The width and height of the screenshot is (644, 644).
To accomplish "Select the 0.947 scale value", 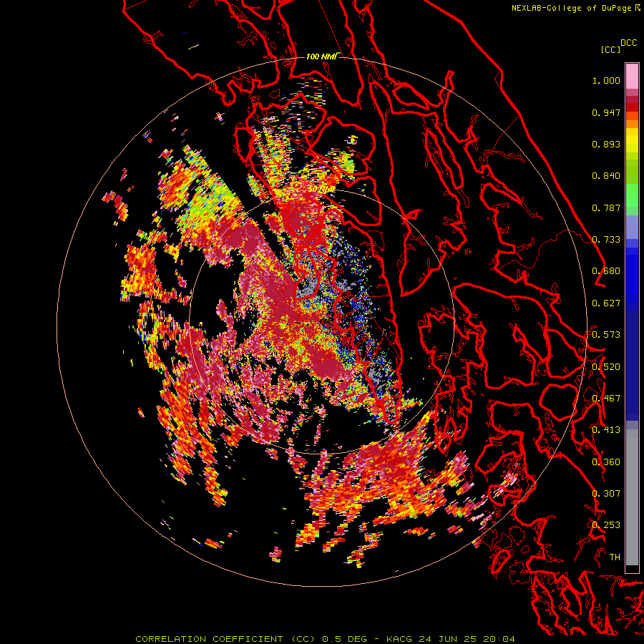I will point(606,112).
